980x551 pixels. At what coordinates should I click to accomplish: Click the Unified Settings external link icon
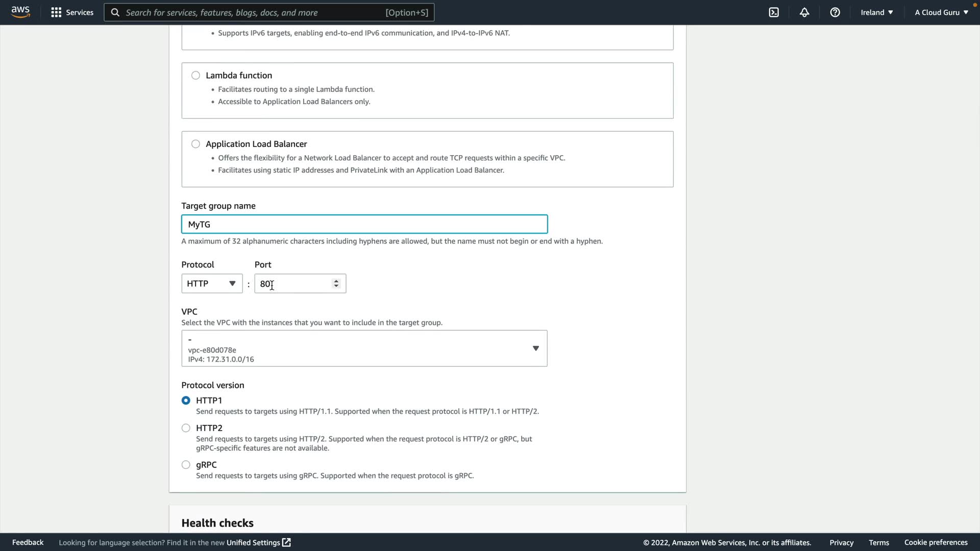[x=286, y=542]
